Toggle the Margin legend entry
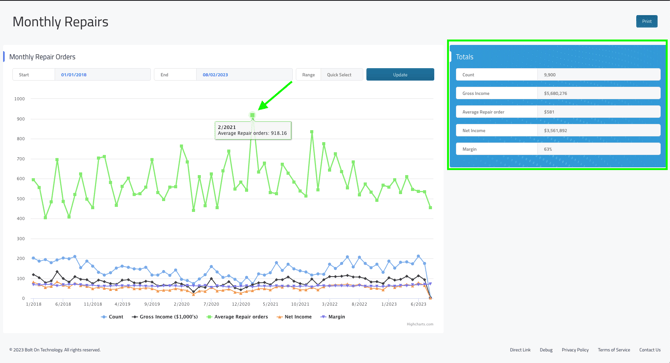This screenshot has width=670, height=363. point(333,317)
